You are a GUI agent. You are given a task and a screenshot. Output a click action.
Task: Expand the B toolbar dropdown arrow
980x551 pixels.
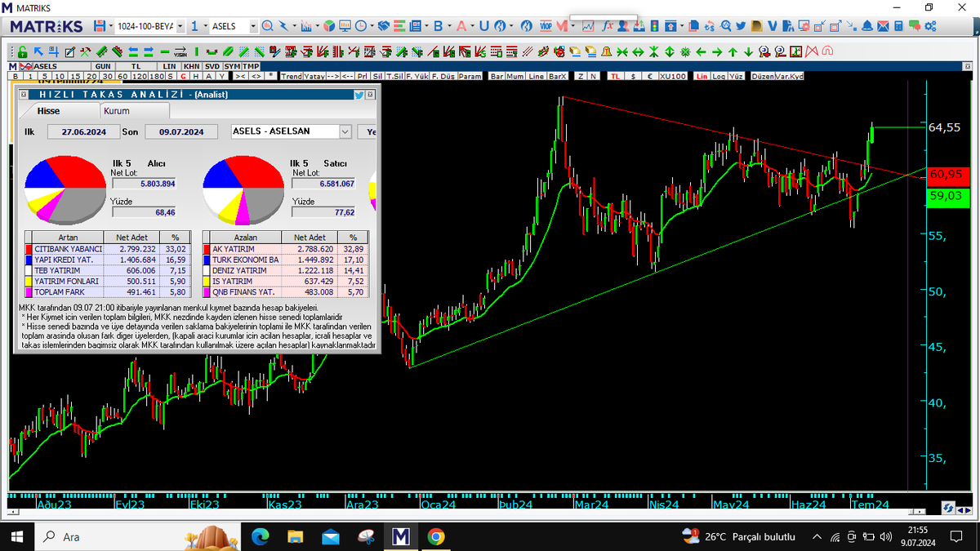pyautogui.click(x=449, y=26)
